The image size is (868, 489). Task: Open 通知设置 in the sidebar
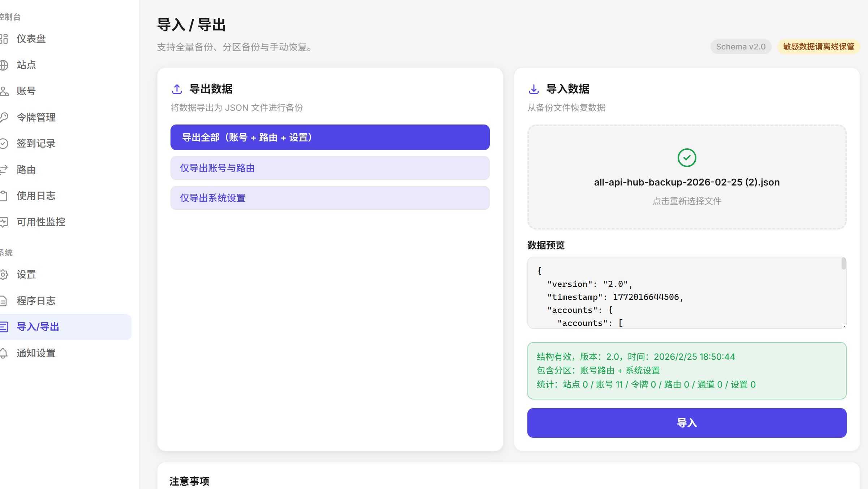pyautogui.click(x=65, y=353)
